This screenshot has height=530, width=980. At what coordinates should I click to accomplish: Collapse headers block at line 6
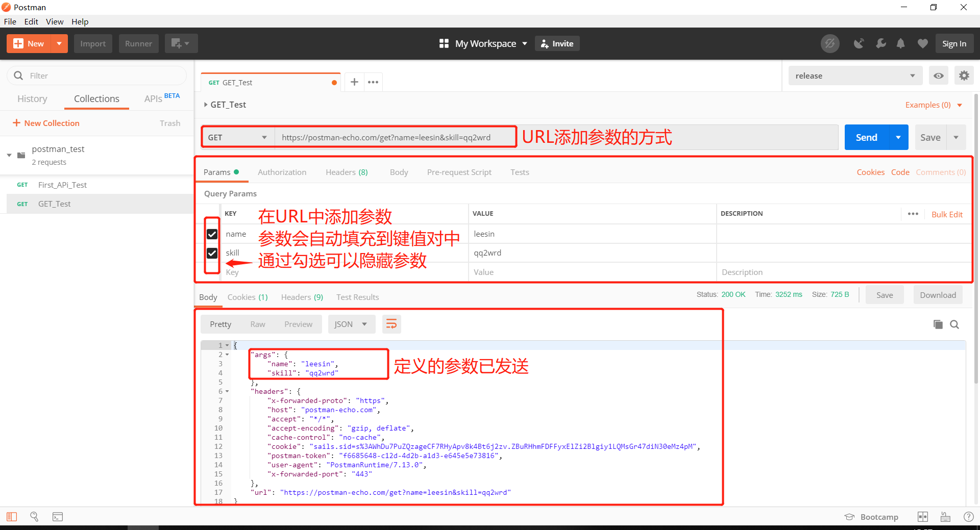pyautogui.click(x=227, y=391)
